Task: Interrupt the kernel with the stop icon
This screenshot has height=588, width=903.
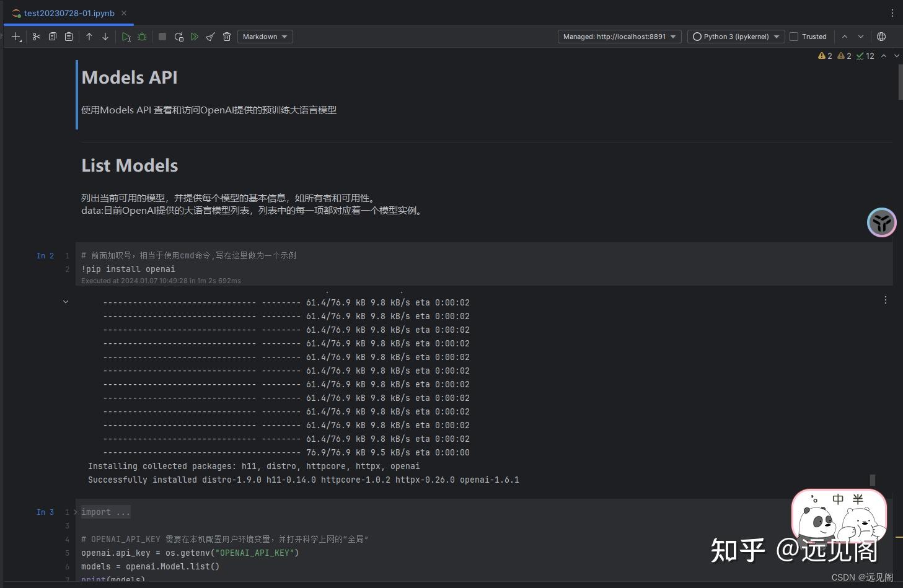Action: [162, 37]
